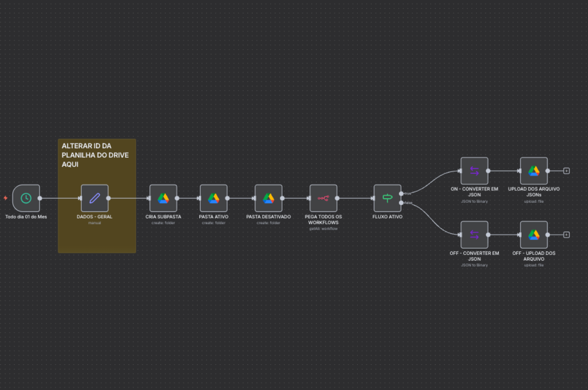This screenshot has width=588, height=390.
Task: Select the PASTA ATIVO Google Drive node
Action: pyautogui.click(x=214, y=198)
